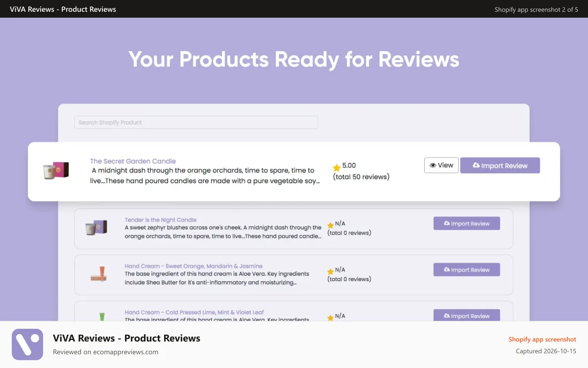Image resolution: width=588 pixels, height=368 pixels.
Task: Open Tender Is the Night Candle title
Action: 161,220
